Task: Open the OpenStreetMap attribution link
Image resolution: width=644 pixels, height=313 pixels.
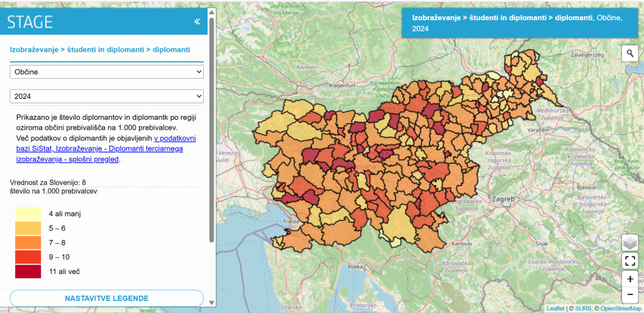Action: [620, 309]
